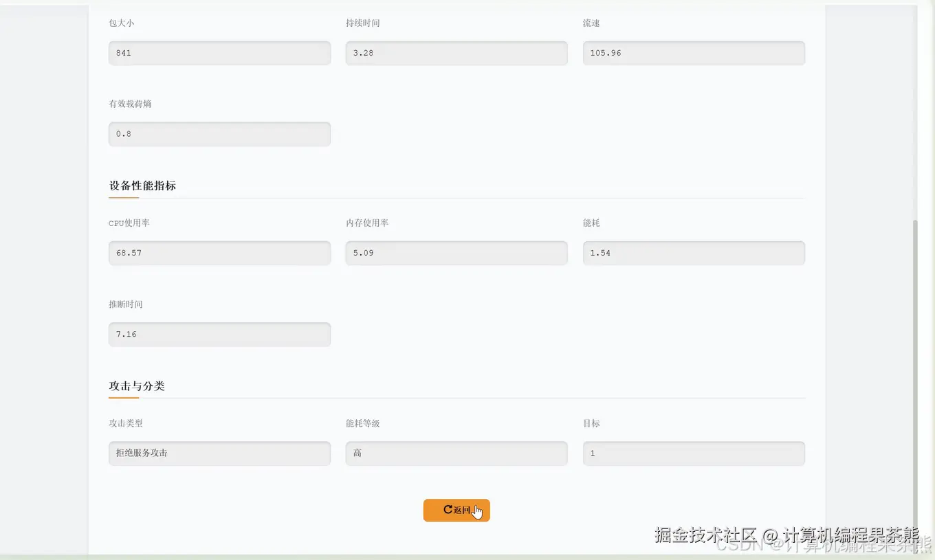935x560 pixels.
Task: Click the 攻击类型 field label
Action: click(x=126, y=423)
